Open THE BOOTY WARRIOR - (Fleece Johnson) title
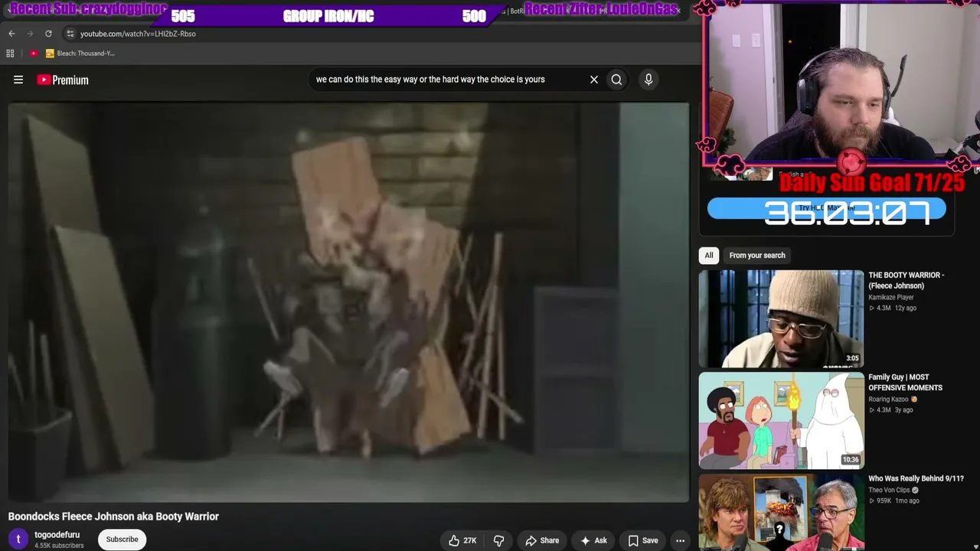The height and width of the screenshot is (551, 980). click(906, 280)
